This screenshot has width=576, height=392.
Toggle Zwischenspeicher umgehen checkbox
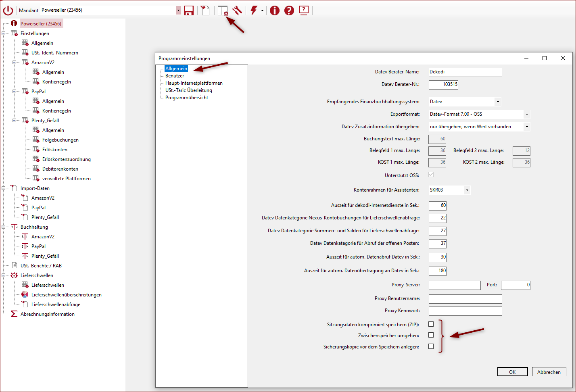point(431,335)
